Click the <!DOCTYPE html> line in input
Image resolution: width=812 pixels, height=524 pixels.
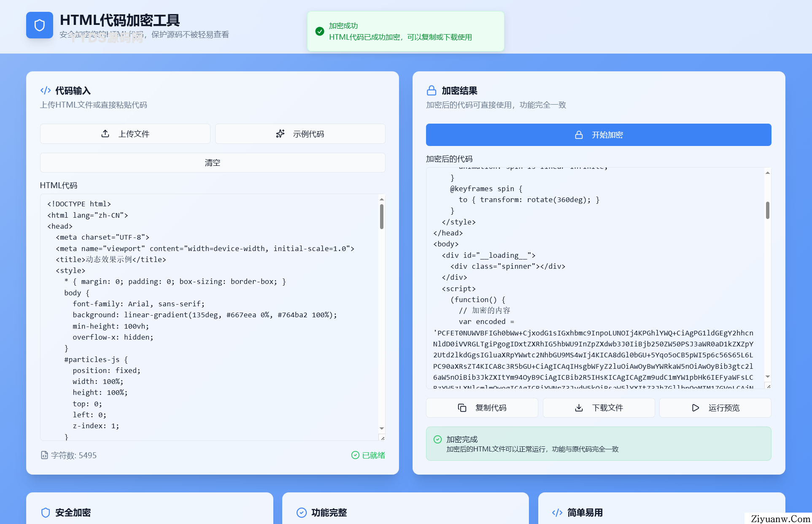pyautogui.click(x=79, y=204)
